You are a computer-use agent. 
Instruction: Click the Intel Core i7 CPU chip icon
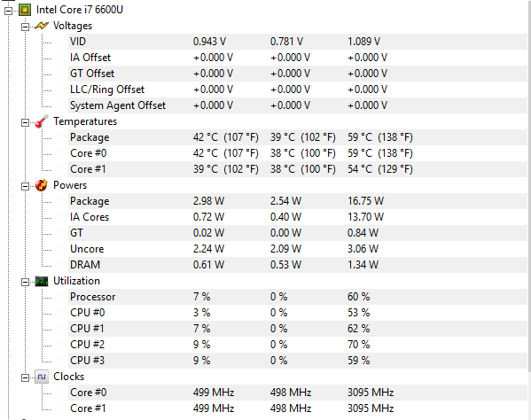[x=25, y=10]
